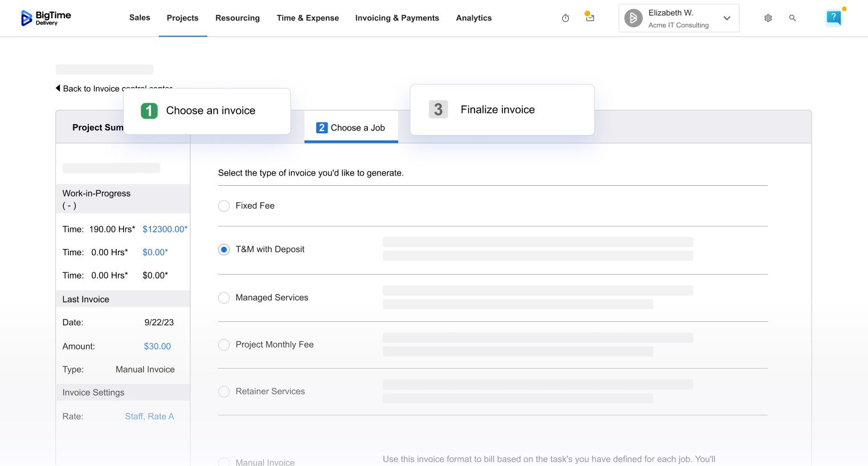
Task: Click the BigTime Delivery logo
Action: 46,18
